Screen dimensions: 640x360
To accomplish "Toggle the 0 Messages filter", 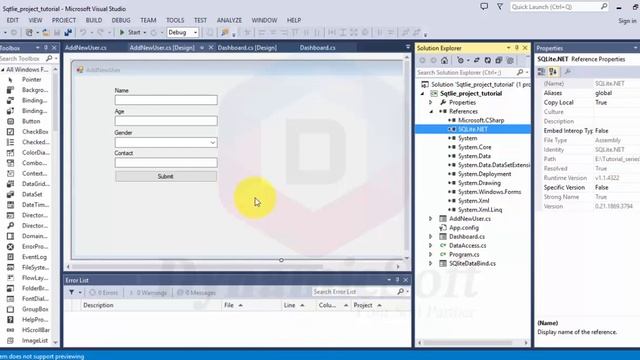I will coord(196,292).
